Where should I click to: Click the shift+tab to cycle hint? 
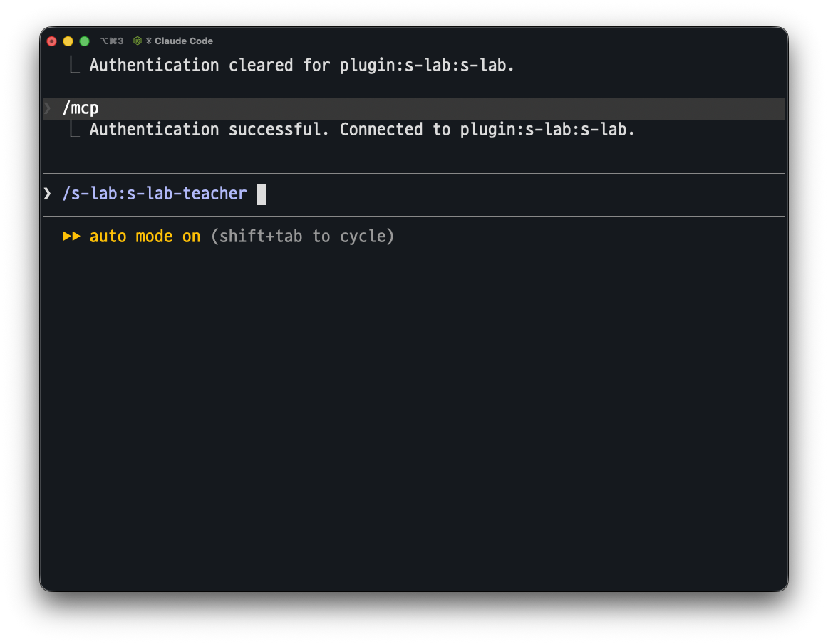pyautogui.click(x=302, y=236)
